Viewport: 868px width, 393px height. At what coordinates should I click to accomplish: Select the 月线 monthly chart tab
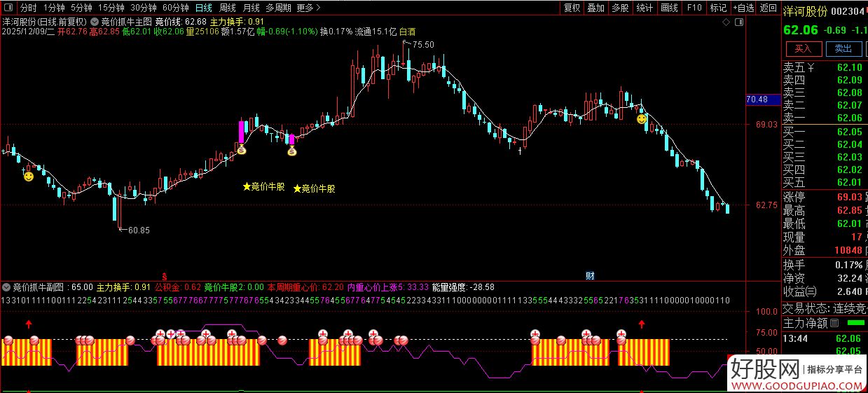[251, 8]
